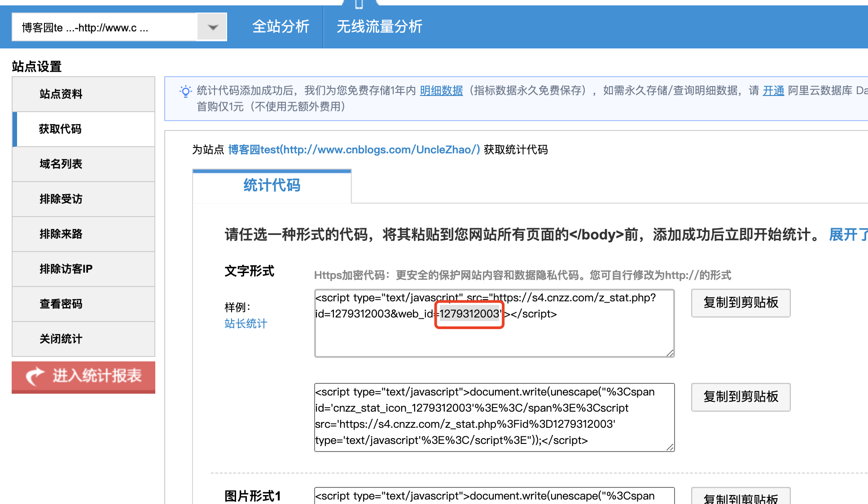The width and height of the screenshot is (868, 504).
Task: Open the 全站分析 tab
Action: [x=281, y=26]
